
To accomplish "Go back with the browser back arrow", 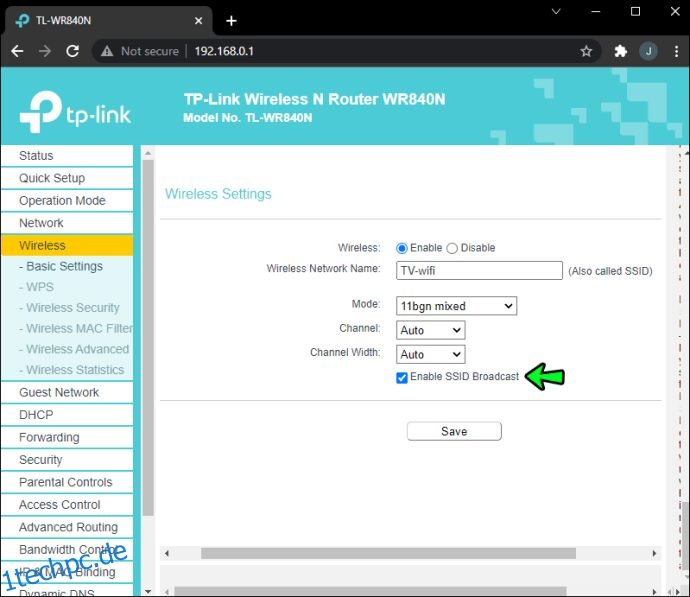I will click(17, 51).
